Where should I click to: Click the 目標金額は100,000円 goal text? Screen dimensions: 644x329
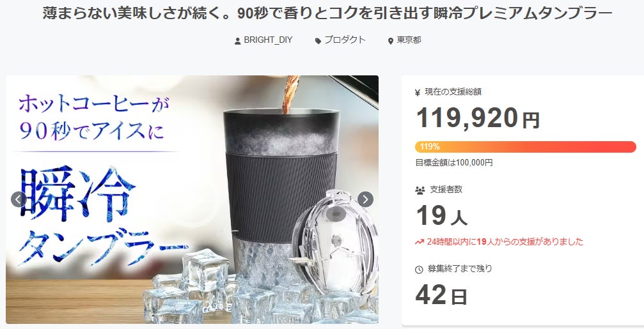coord(454,162)
